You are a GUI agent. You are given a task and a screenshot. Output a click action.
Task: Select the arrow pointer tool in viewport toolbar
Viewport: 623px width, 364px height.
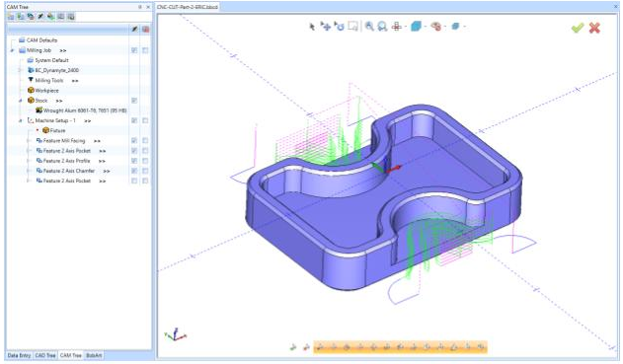[x=312, y=27]
